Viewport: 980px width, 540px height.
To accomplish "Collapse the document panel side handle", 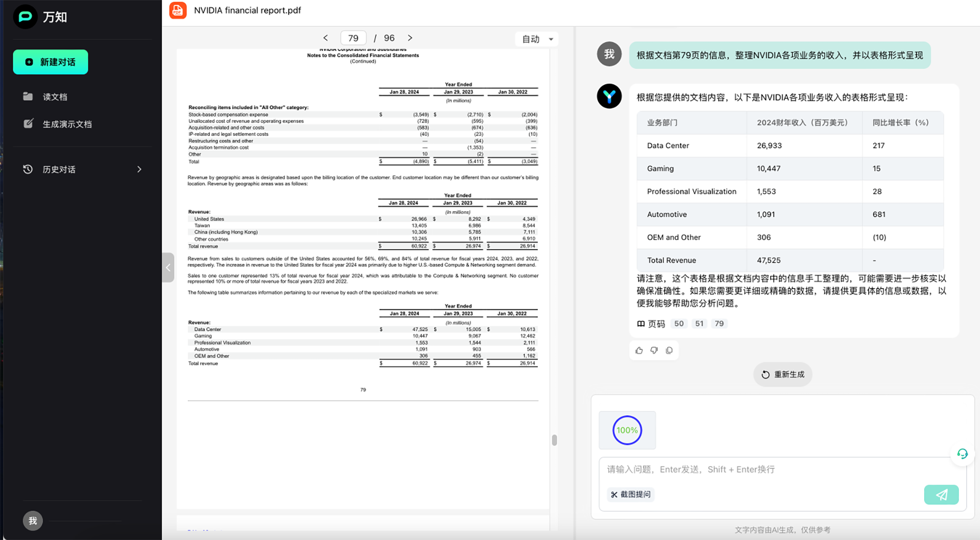I will (168, 267).
